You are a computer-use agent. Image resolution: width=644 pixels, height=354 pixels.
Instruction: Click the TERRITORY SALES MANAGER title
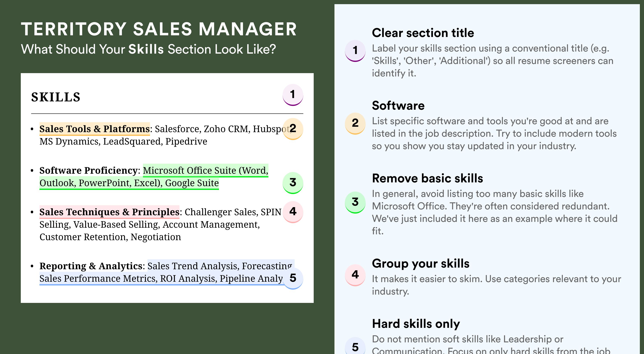159,29
